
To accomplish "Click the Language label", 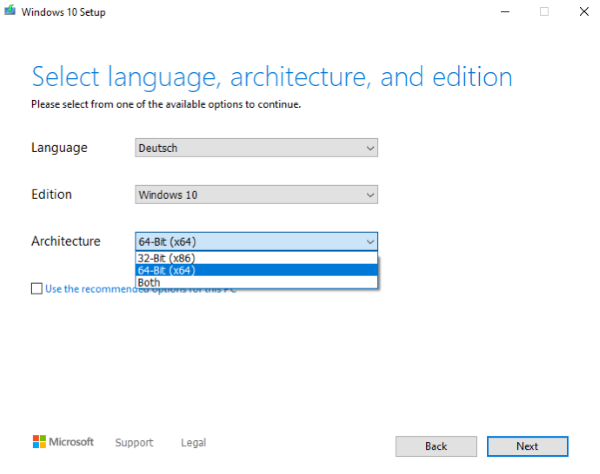I will [x=59, y=148].
